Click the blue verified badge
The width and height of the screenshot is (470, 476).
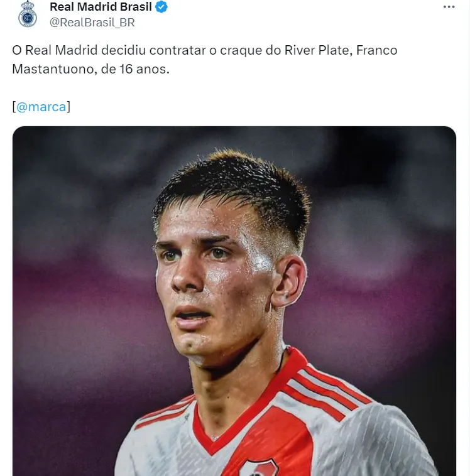pos(162,8)
